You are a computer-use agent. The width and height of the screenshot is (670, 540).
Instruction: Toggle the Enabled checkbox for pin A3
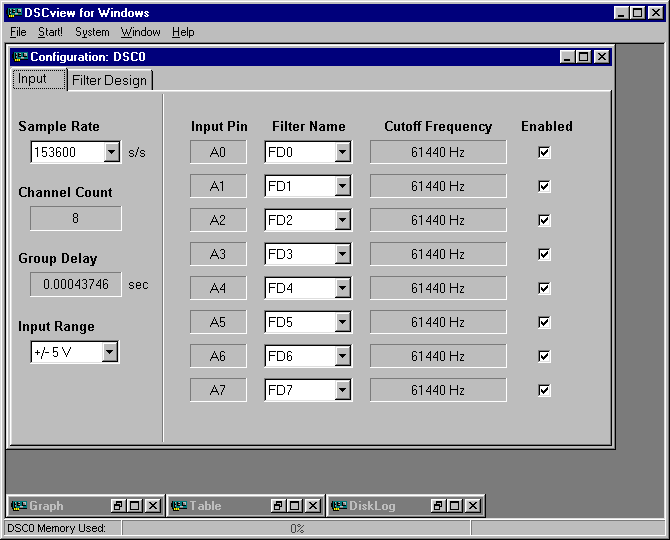pos(544,254)
